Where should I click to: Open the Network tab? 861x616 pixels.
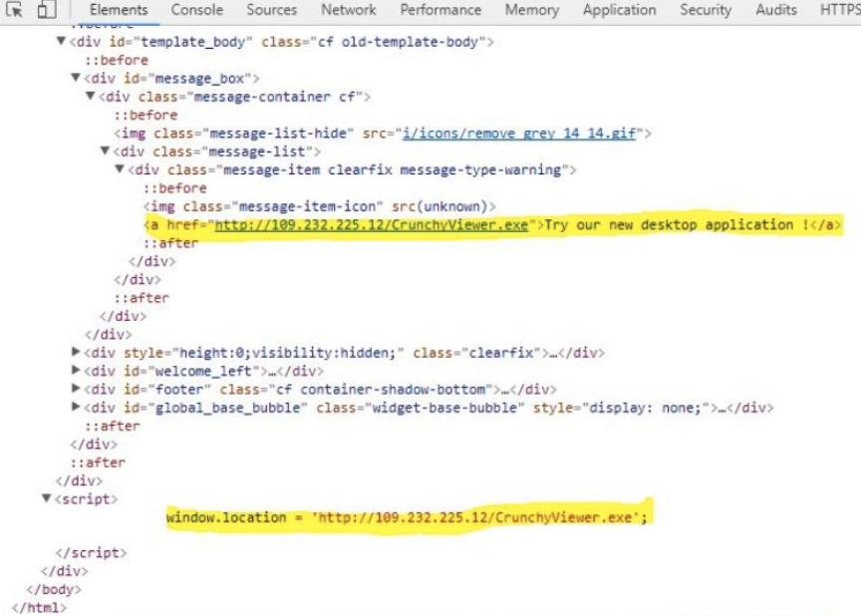pos(349,10)
